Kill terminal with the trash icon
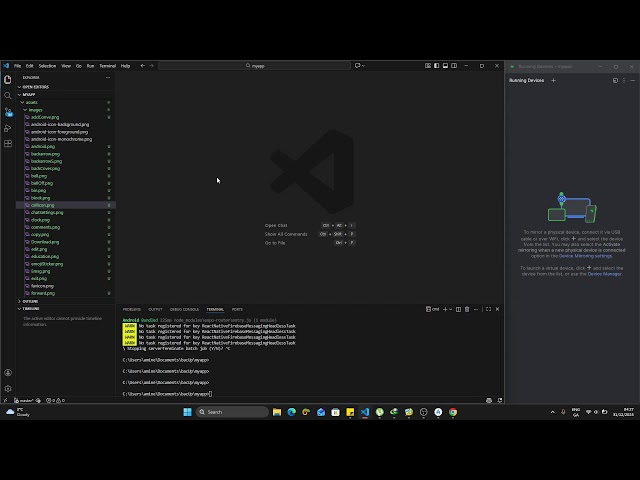 pyautogui.click(x=467, y=309)
